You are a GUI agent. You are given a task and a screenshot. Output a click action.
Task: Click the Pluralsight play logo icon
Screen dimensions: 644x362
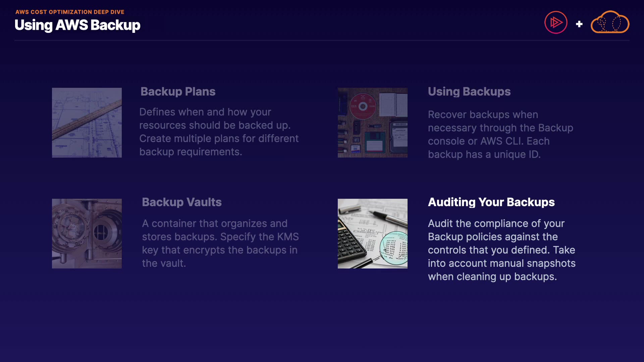(x=556, y=22)
